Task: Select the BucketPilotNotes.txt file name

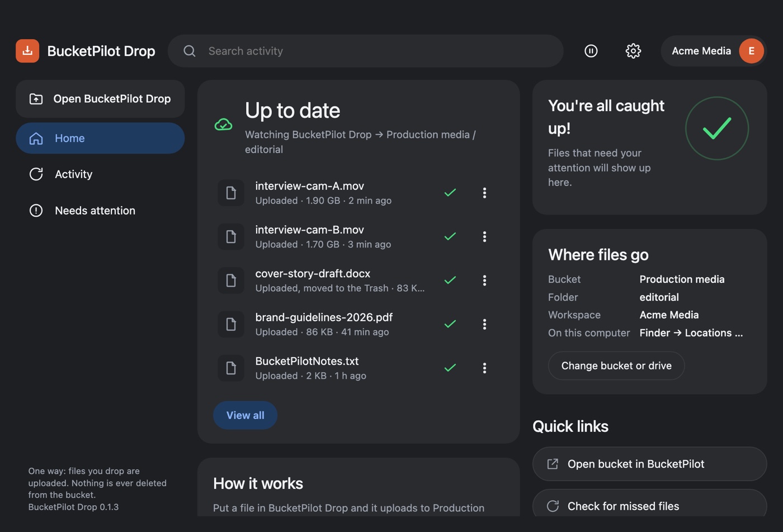Action: pyautogui.click(x=307, y=361)
